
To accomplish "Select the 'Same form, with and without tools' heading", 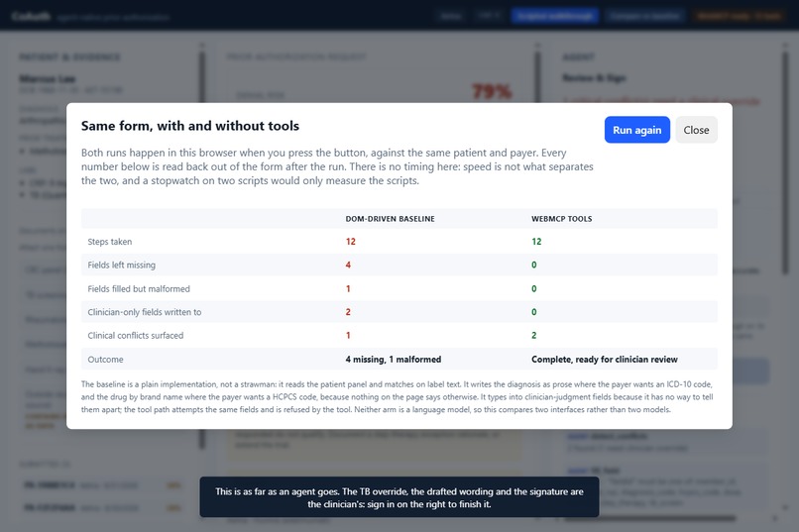I will (x=190, y=126).
